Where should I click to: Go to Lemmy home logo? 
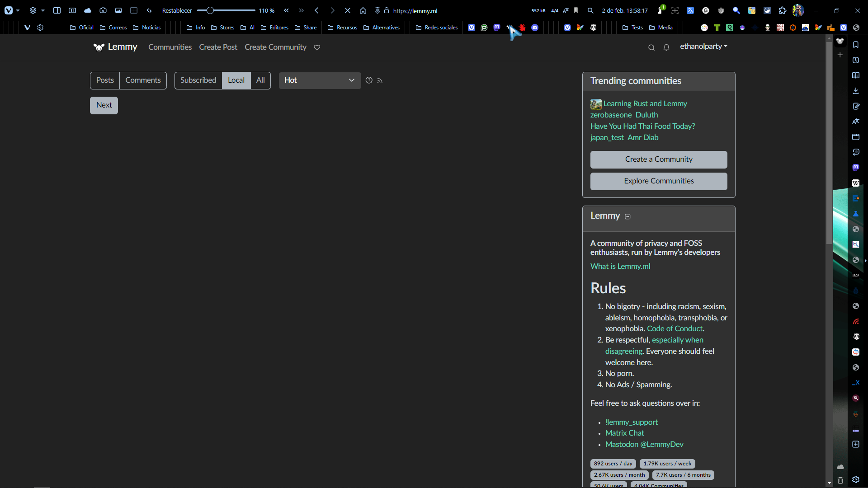pyautogui.click(x=115, y=47)
